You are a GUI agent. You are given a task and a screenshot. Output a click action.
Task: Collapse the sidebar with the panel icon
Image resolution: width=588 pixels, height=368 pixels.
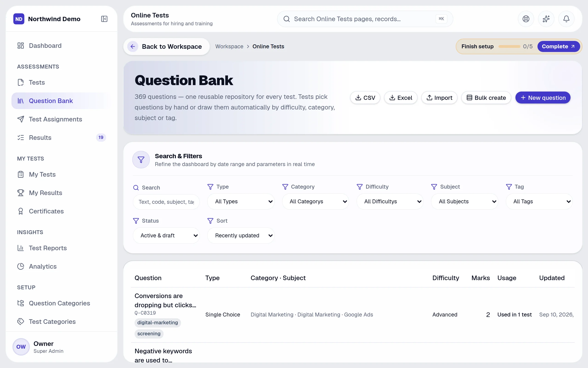click(104, 19)
